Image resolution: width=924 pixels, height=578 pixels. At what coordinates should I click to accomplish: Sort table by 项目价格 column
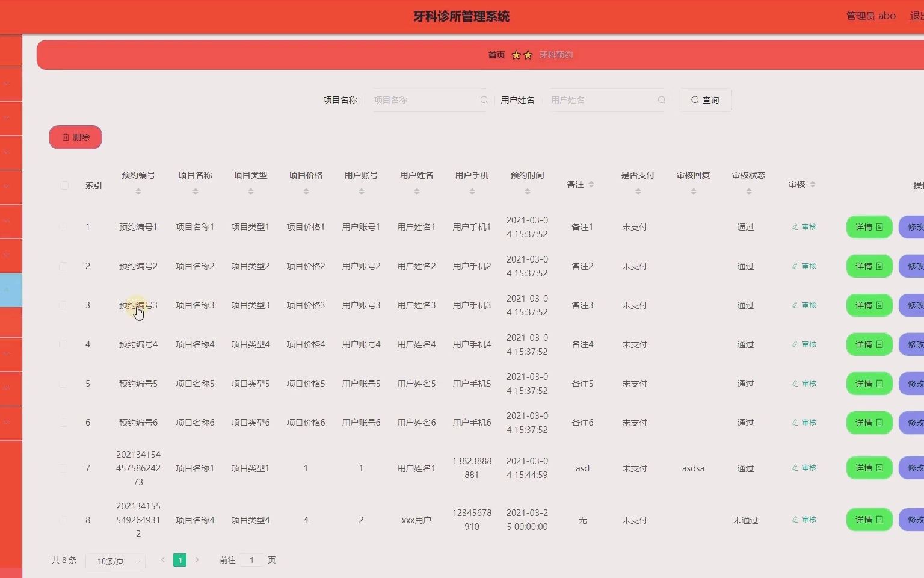[306, 191]
